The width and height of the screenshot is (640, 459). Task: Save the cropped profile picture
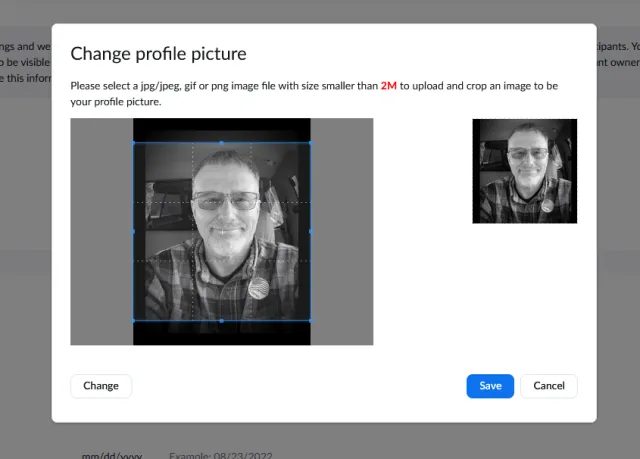pos(490,386)
